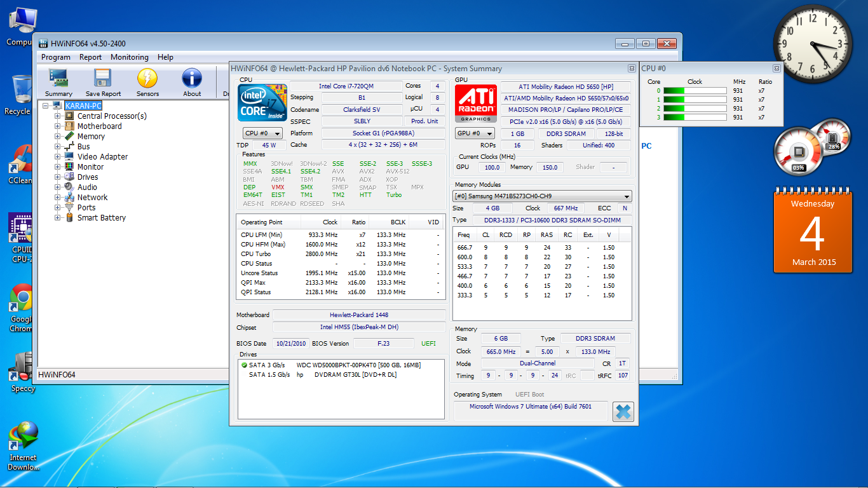The image size is (868, 488).
Task: Click the Socket G1 platform field
Action: pyautogui.click(x=383, y=133)
